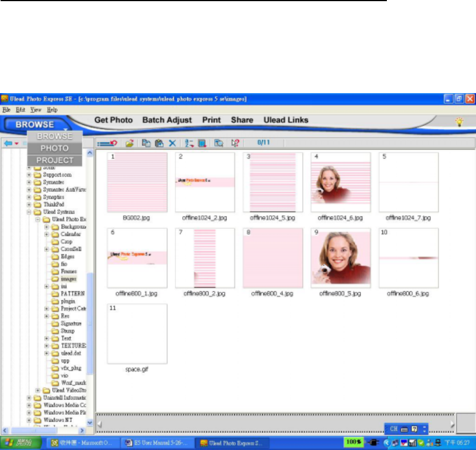Open the dropdown next to the back arrow
Screen dimensions: 476x450
pos(17,143)
